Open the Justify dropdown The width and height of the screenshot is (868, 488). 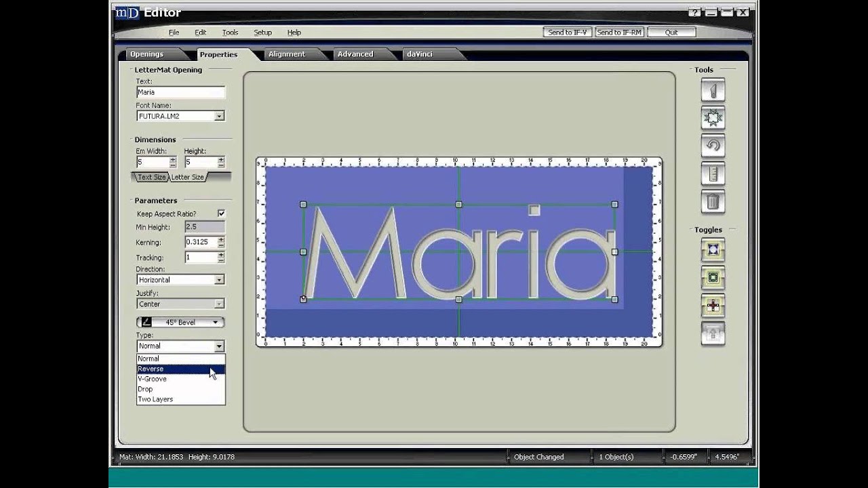219,304
